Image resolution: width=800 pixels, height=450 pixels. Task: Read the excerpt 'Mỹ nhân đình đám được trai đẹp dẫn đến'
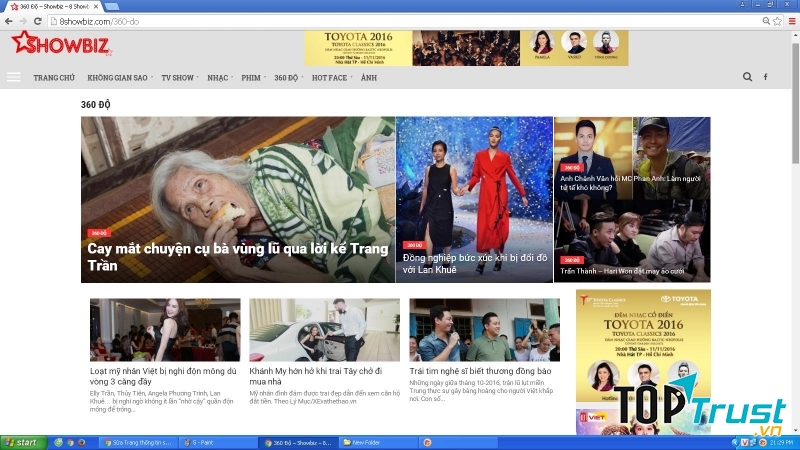click(324, 397)
